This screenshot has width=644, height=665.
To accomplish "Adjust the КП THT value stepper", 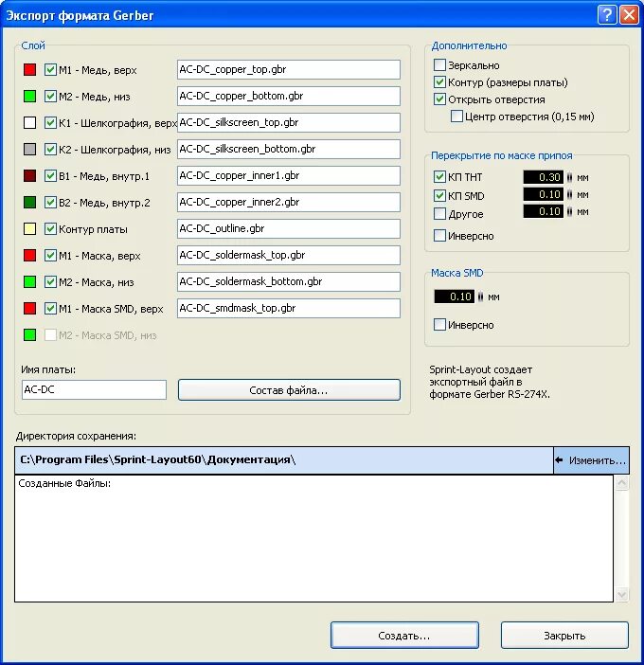I will pyautogui.click(x=569, y=177).
